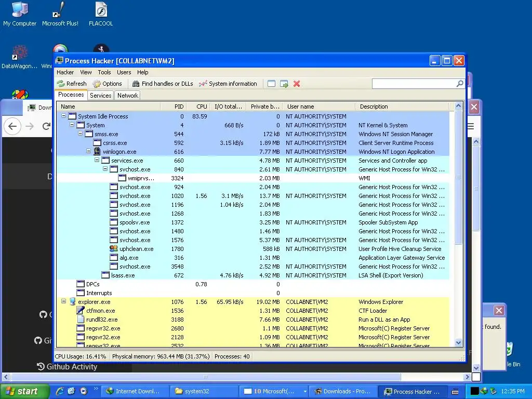
Task: Select the Processes tab
Action: pos(71,95)
